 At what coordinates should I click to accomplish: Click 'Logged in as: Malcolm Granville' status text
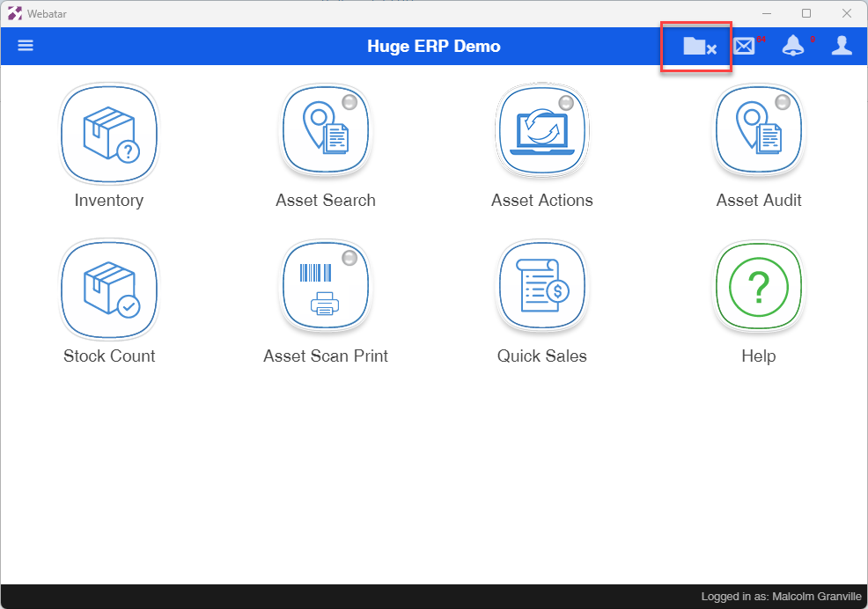coord(781,597)
